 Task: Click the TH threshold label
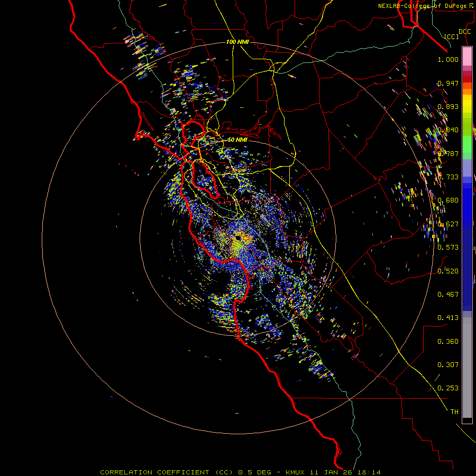454,412
